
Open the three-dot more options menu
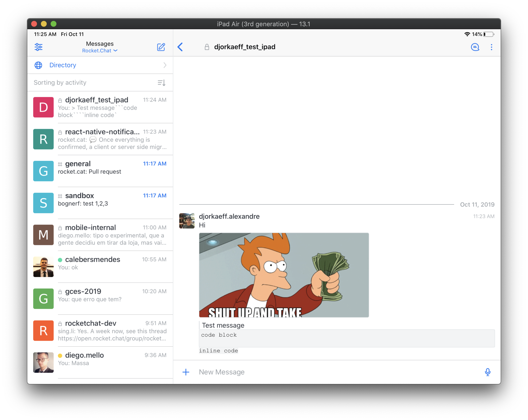click(x=491, y=47)
